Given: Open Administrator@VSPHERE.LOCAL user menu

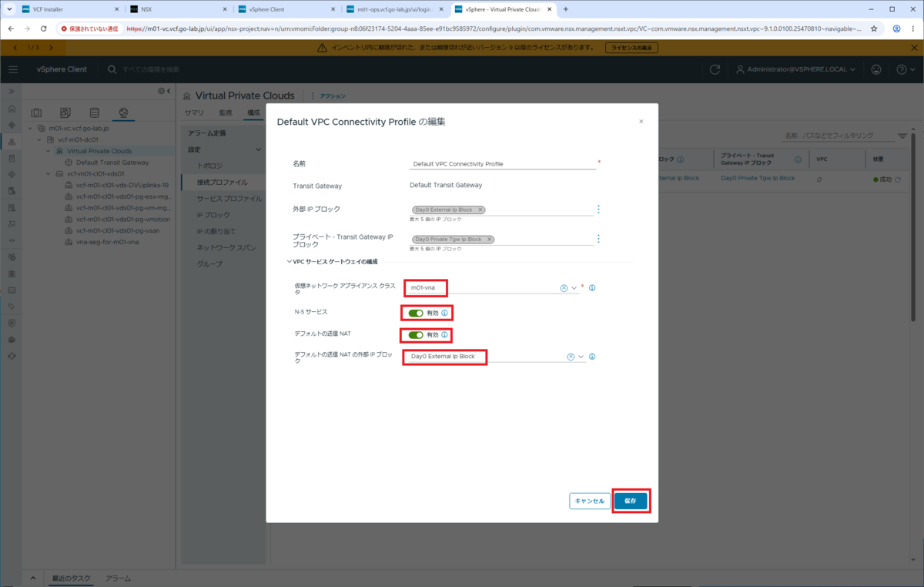Looking at the screenshot, I should 797,69.
